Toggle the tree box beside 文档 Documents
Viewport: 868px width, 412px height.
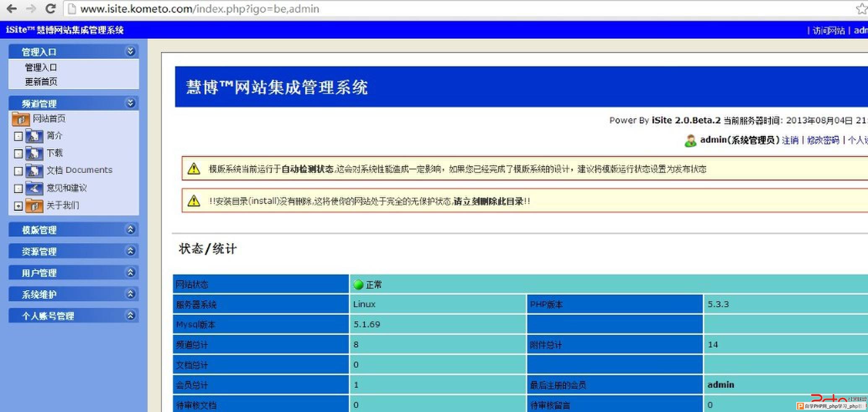[18, 171]
